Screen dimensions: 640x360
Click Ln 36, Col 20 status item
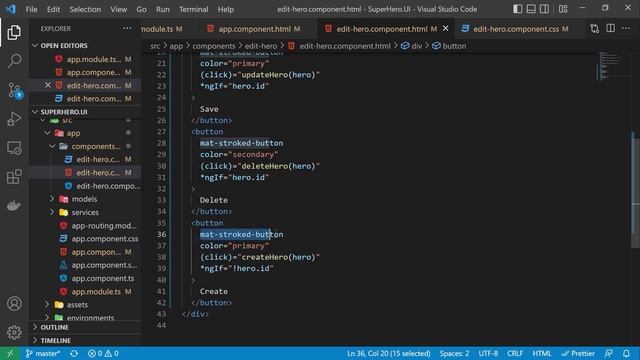[x=389, y=353]
